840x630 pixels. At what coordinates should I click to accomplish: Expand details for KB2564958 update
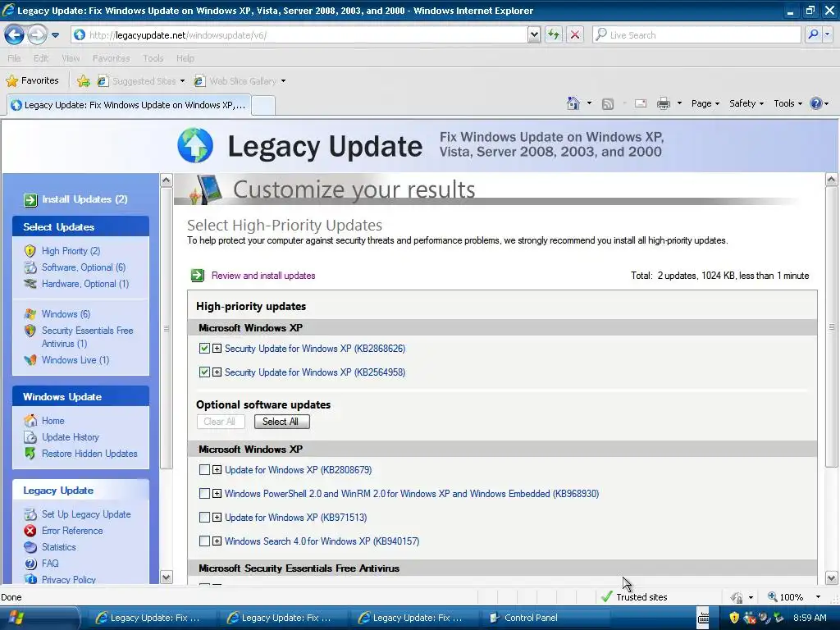217,372
